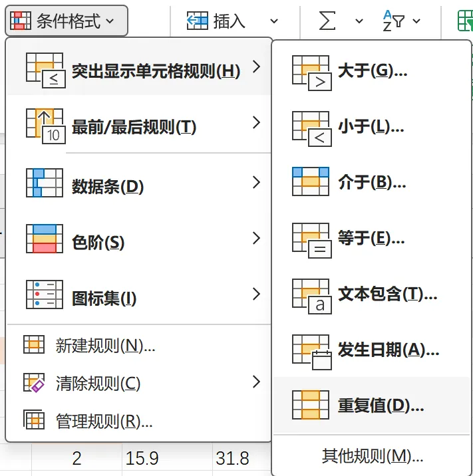This screenshot has height=476, width=473.
Task: Choose the Equal To (等于) rule icon
Action: [x=311, y=238]
